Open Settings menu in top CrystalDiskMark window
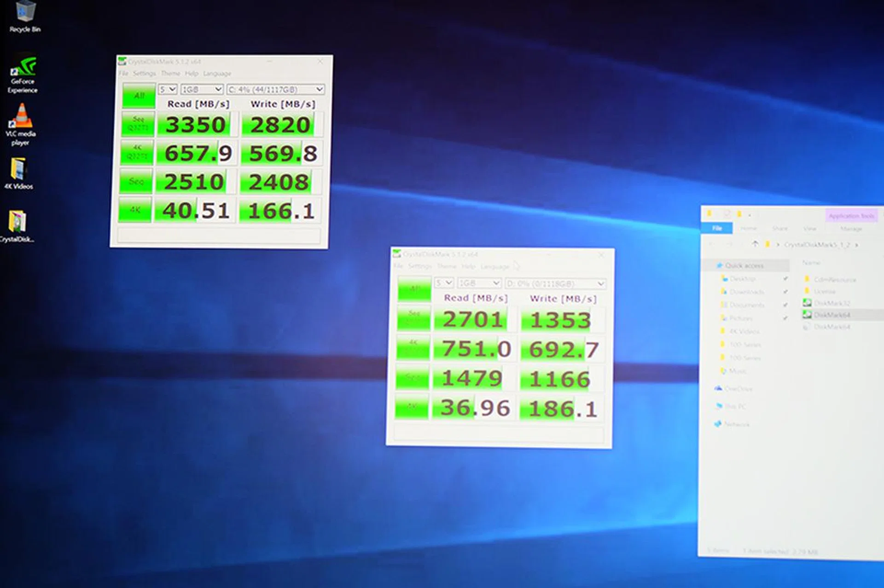The height and width of the screenshot is (588, 884). (145, 74)
